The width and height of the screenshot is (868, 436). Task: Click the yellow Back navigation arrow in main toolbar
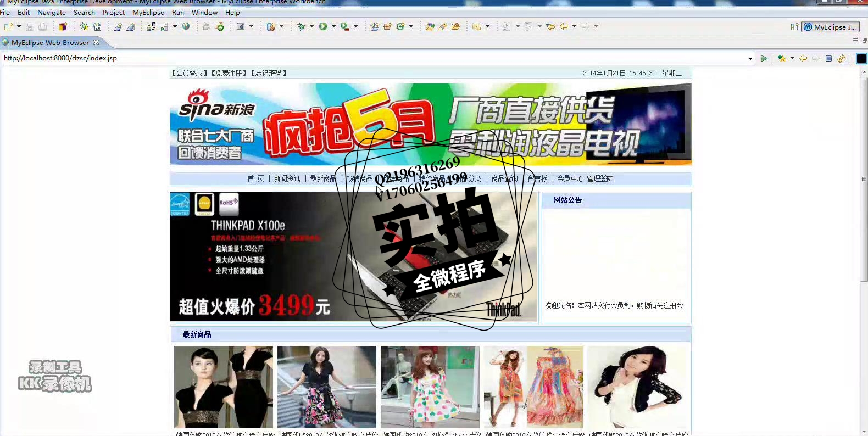564,26
